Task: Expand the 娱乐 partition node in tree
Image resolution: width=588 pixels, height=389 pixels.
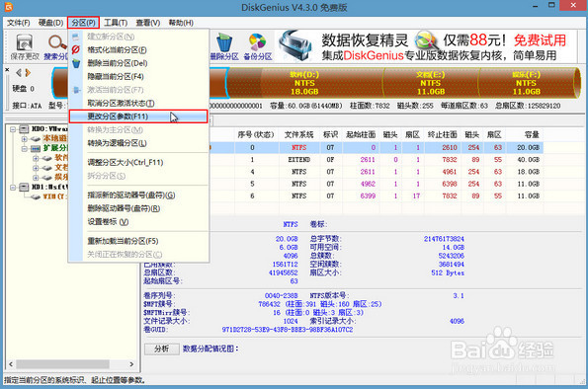Action: [36, 178]
